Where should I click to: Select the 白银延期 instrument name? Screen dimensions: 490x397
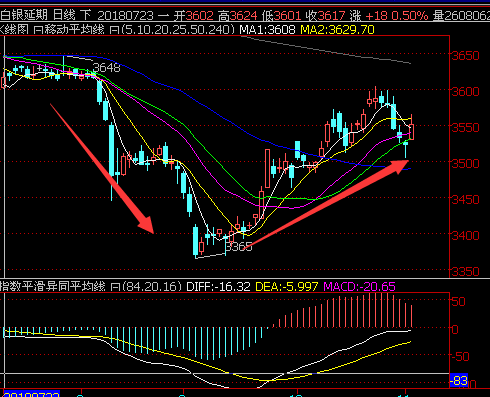pos(24,15)
